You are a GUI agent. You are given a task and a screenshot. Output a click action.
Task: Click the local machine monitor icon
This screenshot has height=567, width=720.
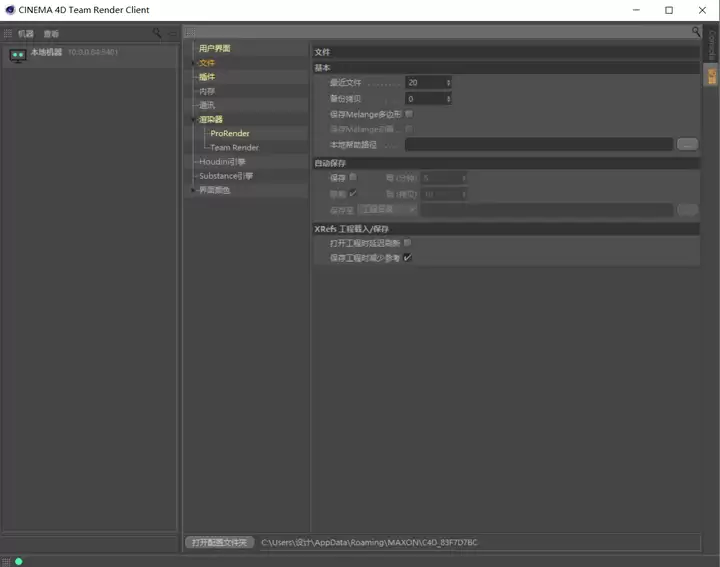click(17, 56)
